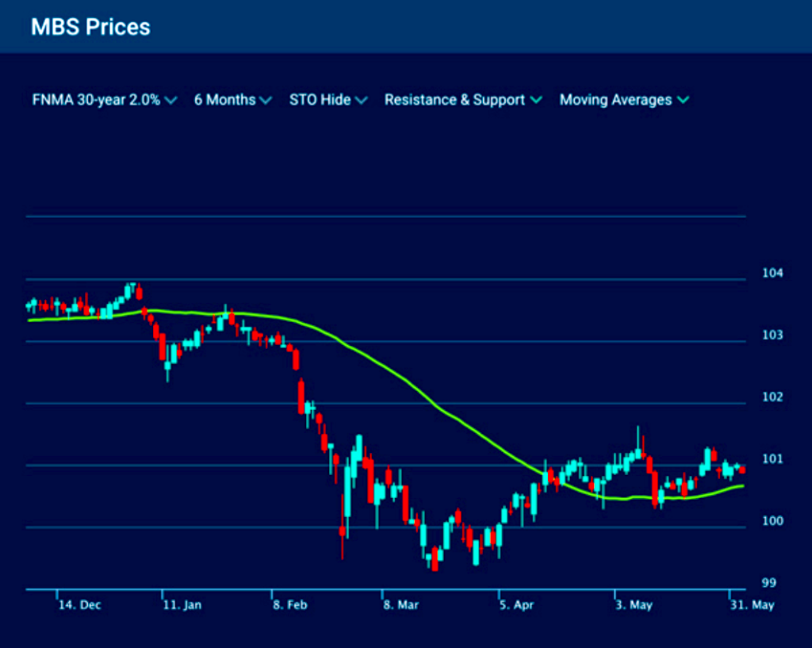Click the MBS Prices header title
812x648 pixels.
click(x=90, y=27)
